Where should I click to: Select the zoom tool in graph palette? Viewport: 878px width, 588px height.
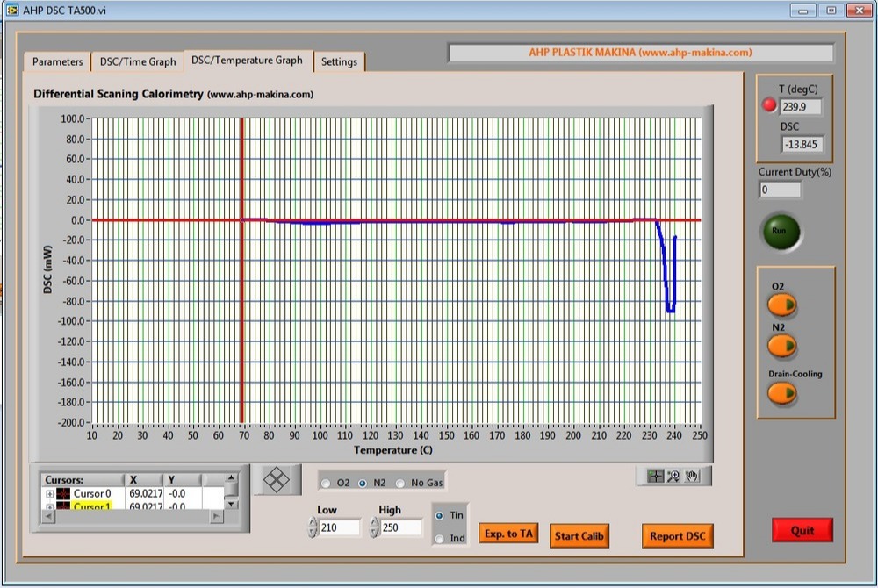(673, 477)
